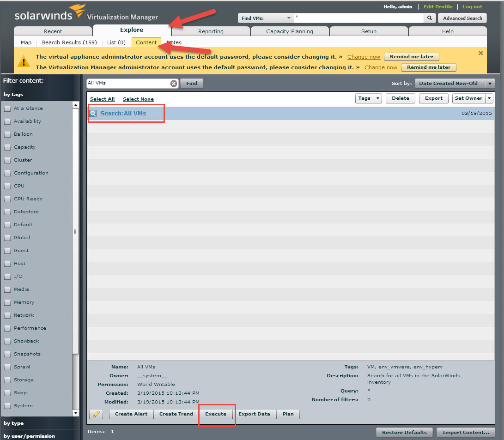Tick the Default tag checkbox
504x440 pixels.
click(x=7, y=225)
